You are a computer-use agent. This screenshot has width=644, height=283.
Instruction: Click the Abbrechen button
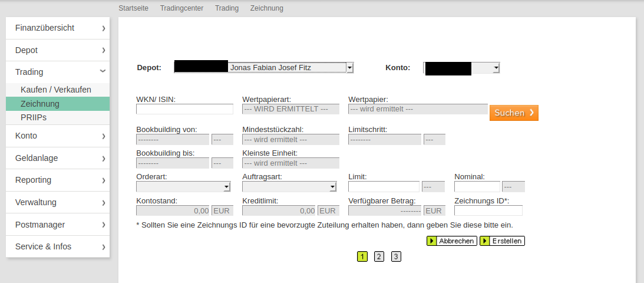[451, 241]
